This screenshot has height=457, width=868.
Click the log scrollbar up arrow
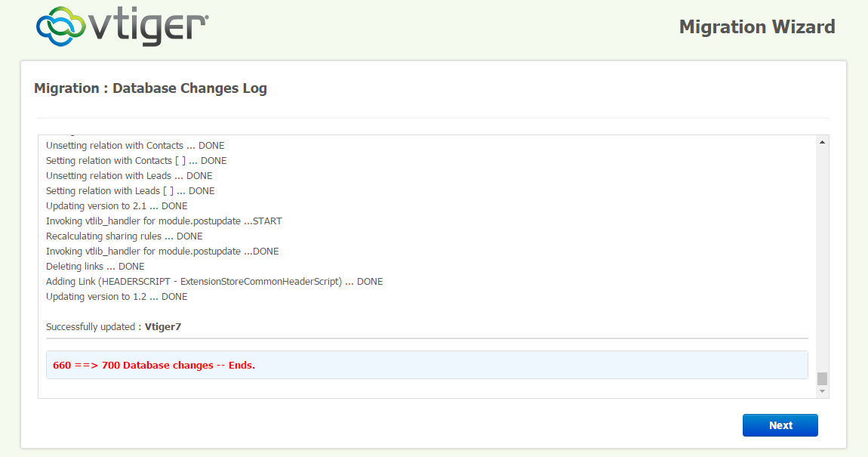(822, 142)
